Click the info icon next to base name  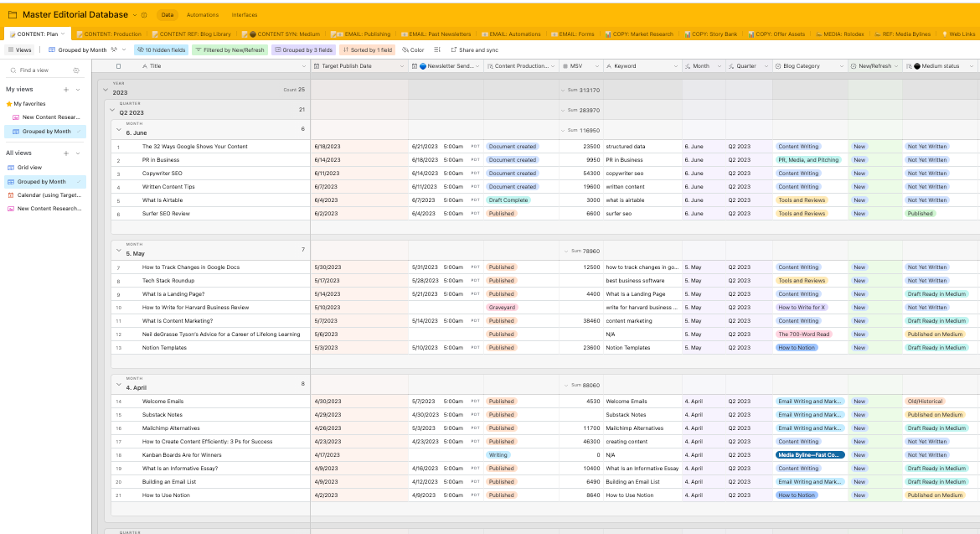pos(144,15)
